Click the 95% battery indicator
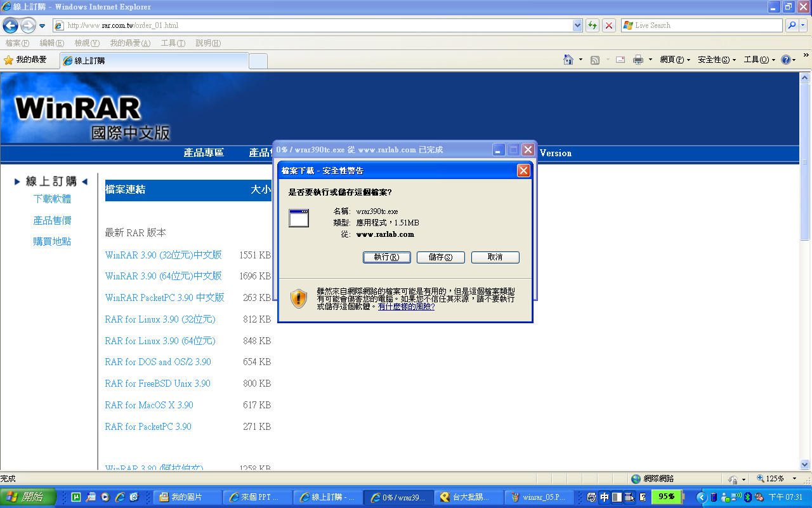The width and height of the screenshot is (812, 508). (667, 497)
